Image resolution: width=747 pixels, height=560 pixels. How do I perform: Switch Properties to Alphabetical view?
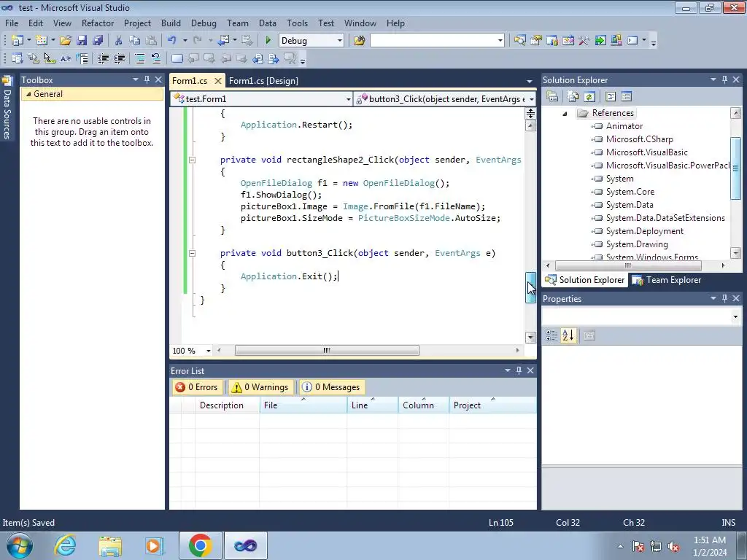(568, 335)
